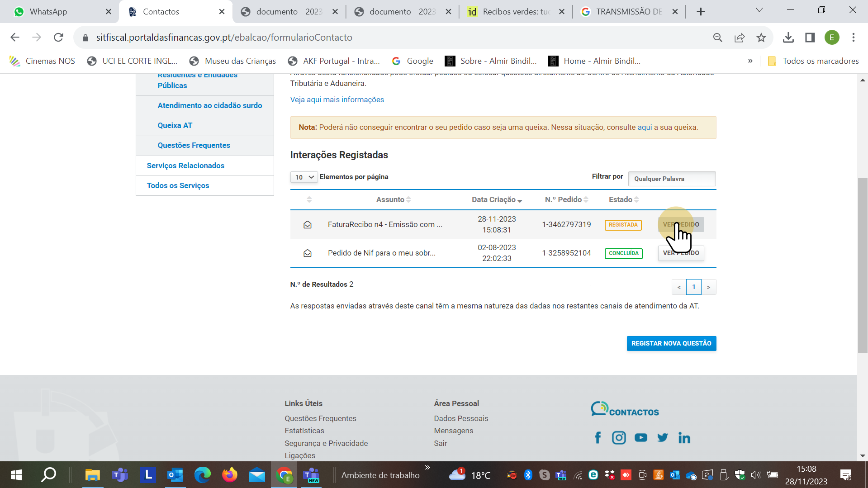Click Registar Nova Questão button
868x488 pixels.
671,343
